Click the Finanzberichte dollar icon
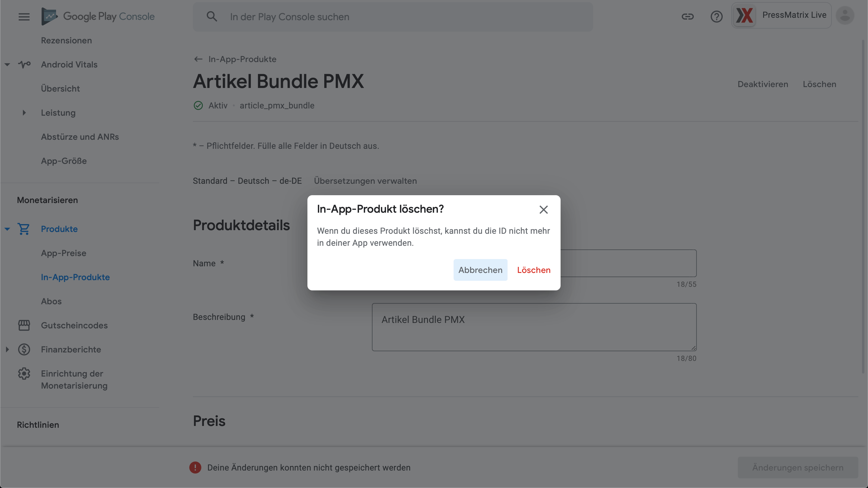This screenshot has width=868, height=488. [x=24, y=349]
